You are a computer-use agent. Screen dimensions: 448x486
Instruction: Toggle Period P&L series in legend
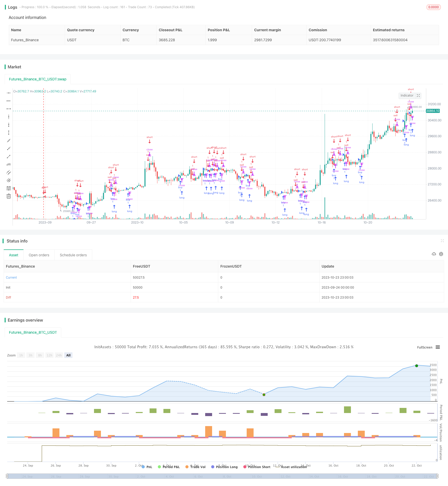coord(169,467)
